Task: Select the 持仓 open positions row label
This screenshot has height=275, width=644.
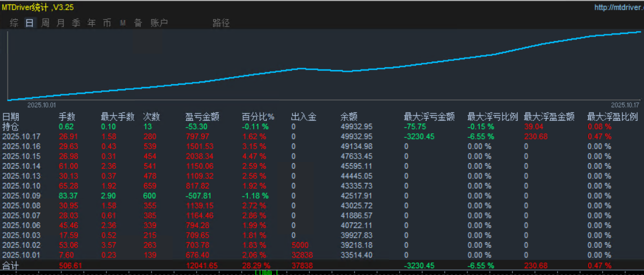Action: pos(11,126)
